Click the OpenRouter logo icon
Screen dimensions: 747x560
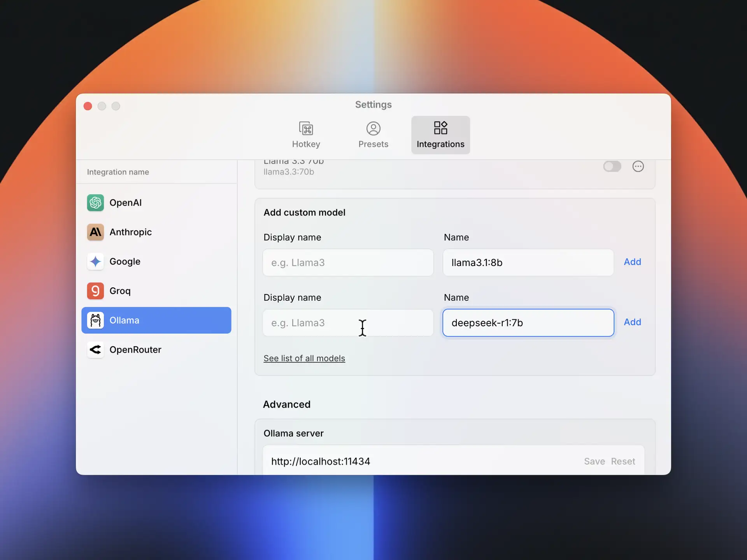pyautogui.click(x=95, y=350)
